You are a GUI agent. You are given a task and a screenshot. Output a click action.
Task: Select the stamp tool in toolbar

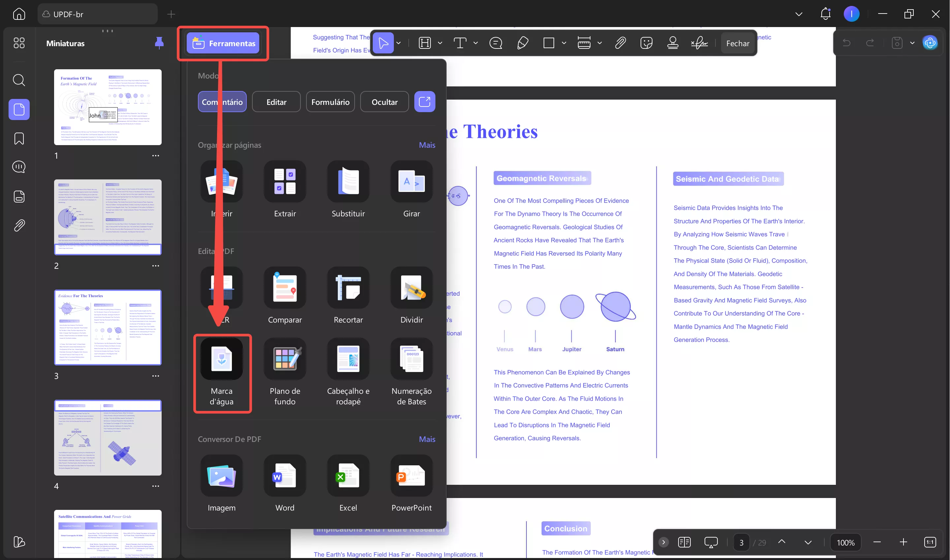click(673, 43)
